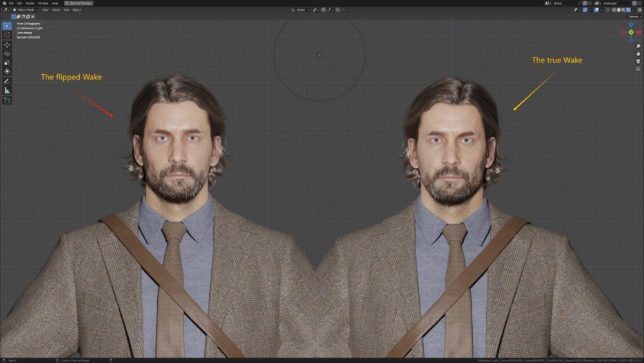The height and width of the screenshot is (363, 644).
Task: Select the Add Cube tool
Action: click(x=7, y=100)
